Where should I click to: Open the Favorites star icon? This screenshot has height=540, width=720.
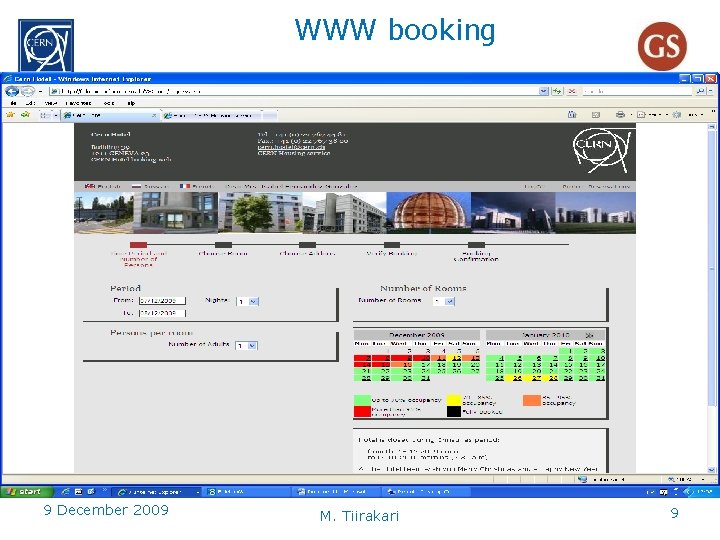[x=10, y=115]
